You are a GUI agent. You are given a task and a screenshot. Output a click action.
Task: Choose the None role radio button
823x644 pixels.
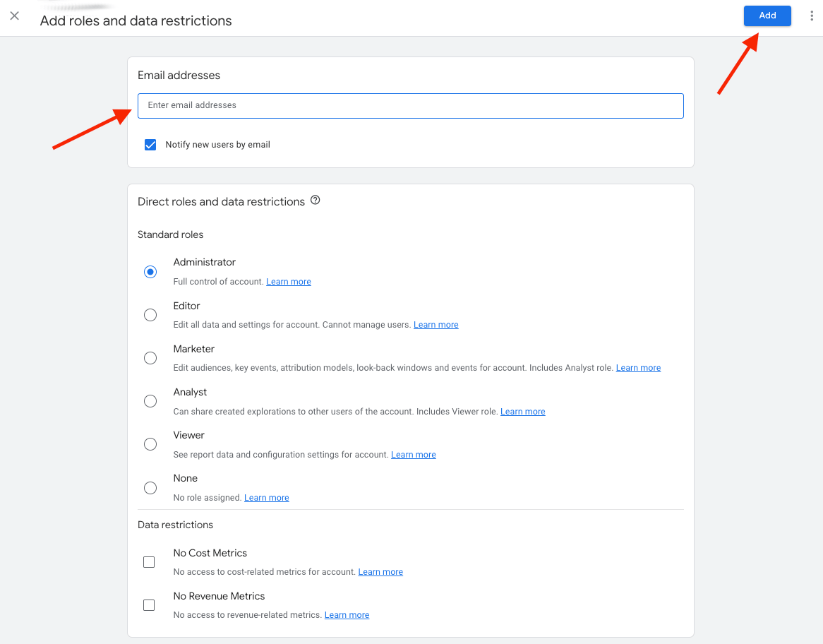150,488
